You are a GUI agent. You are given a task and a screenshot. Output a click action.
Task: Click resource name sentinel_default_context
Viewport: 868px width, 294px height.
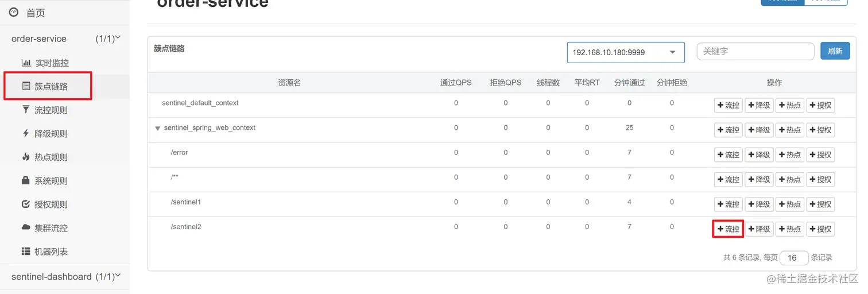200,103
